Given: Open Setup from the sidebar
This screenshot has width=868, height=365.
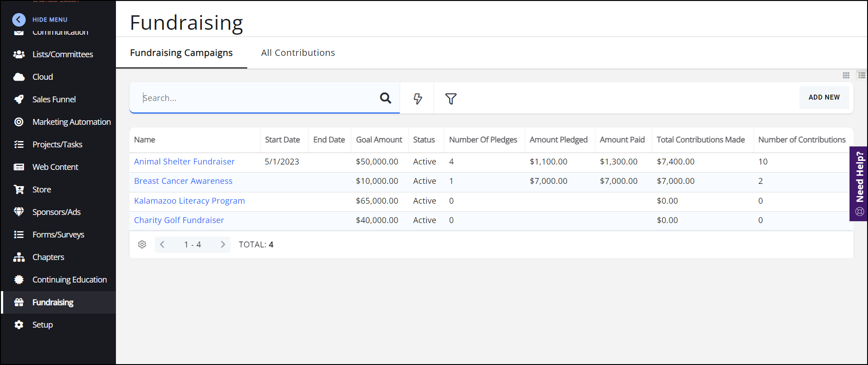Looking at the screenshot, I should click(42, 324).
